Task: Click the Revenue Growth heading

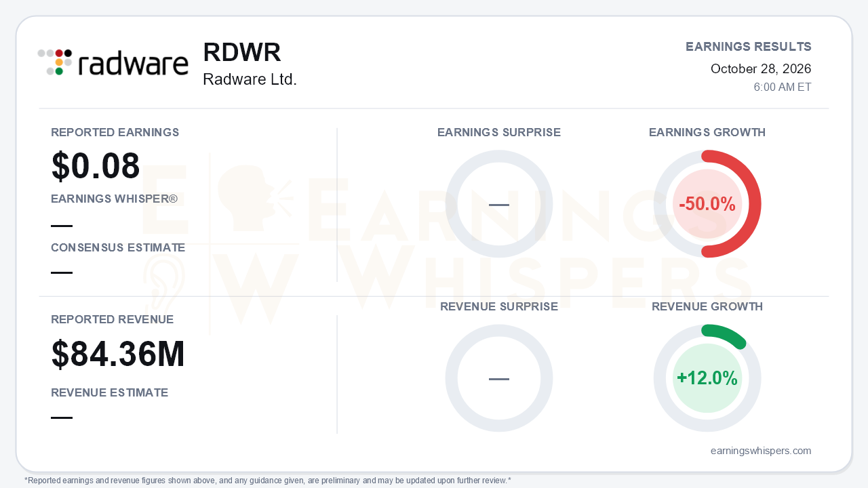Action: pyautogui.click(x=707, y=307)
